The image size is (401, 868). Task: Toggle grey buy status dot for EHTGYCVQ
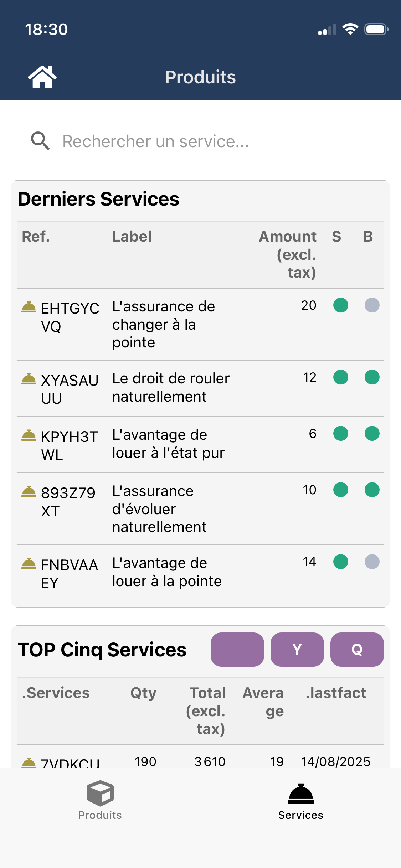click(372, 305)
